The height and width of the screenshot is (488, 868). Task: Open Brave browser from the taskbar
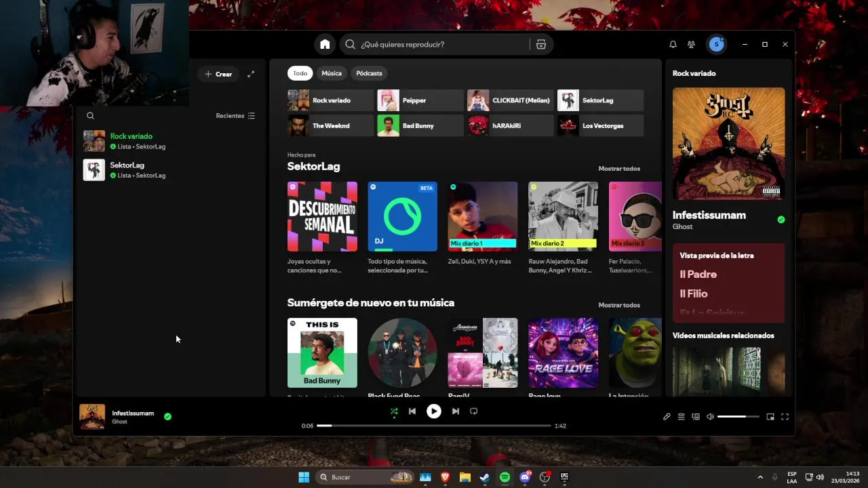[445, 477]
